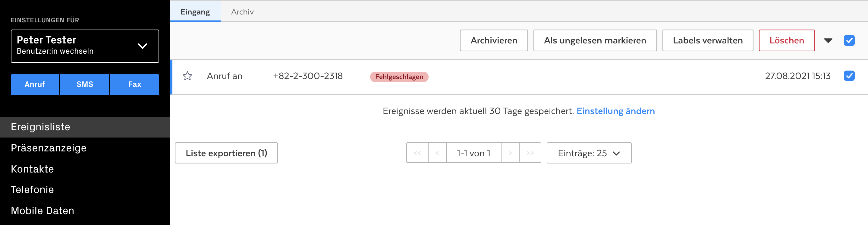This screenshot has height=225, width=868.
Task: Open the user switcher Peter Tester
Action: click(85, 46)
